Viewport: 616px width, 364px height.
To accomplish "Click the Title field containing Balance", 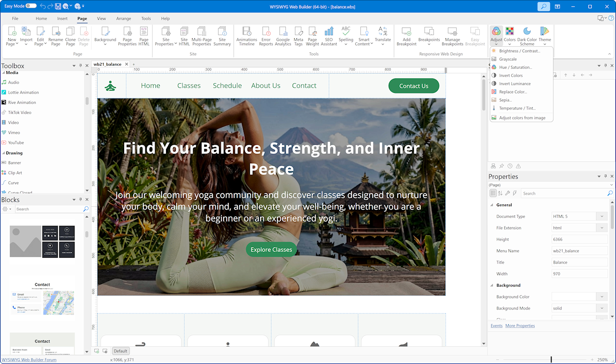I will point(579,263).
